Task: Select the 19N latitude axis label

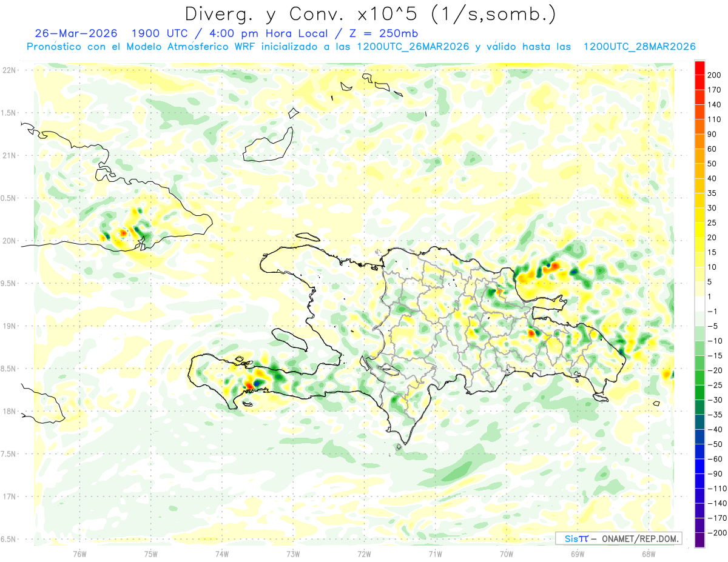Action: pos(8,326)
